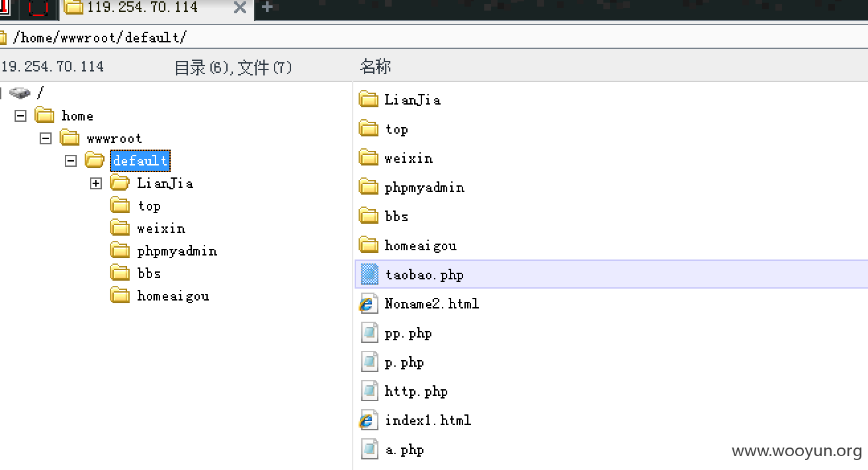Select the phpmyadmin label in tree

pos(177,251)
